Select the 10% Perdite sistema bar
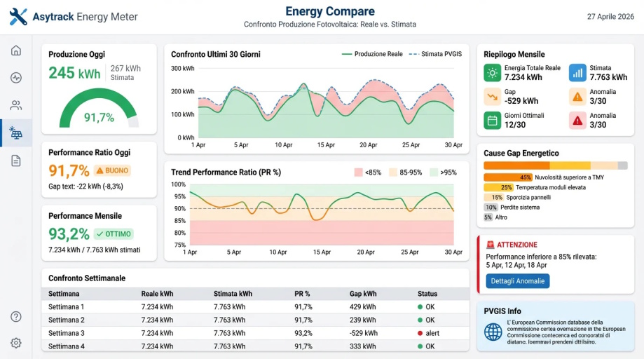 [x=491, y=208]
